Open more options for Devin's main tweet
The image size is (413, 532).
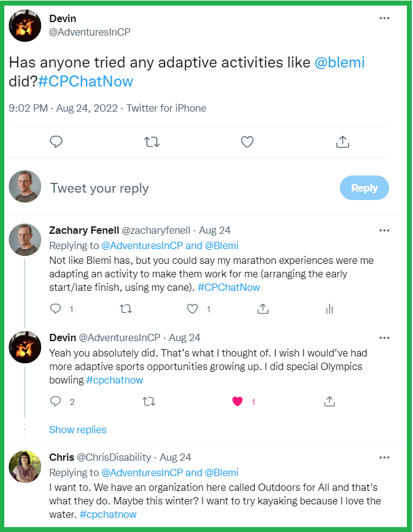(x=384, y=18)
